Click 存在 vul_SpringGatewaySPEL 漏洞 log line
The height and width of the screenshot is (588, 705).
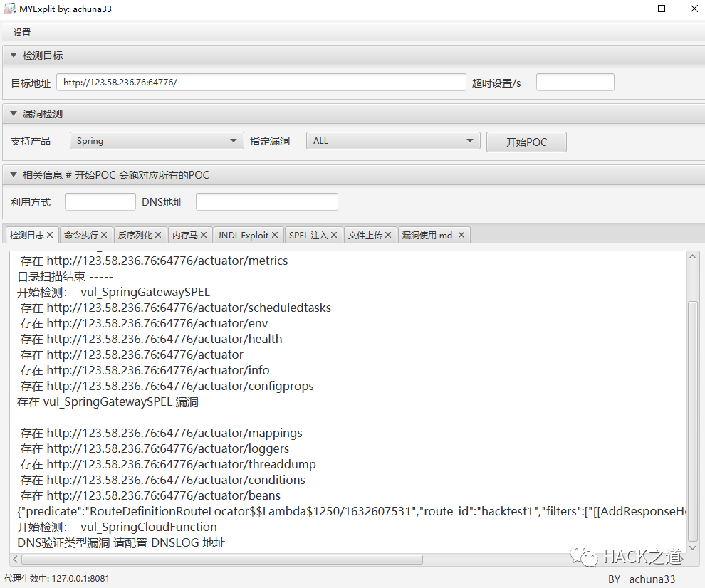point(108,402)
